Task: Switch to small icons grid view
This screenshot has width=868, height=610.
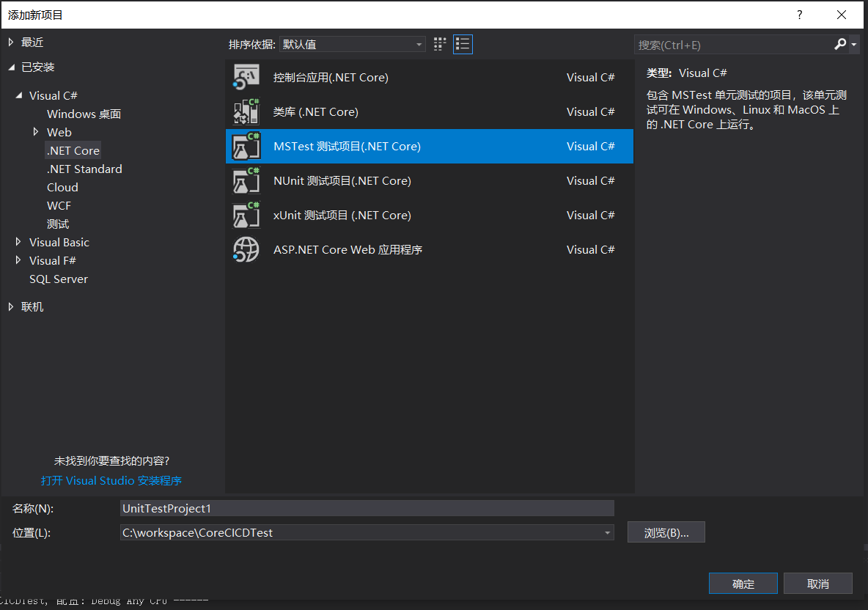Action: tap(440, 44)
